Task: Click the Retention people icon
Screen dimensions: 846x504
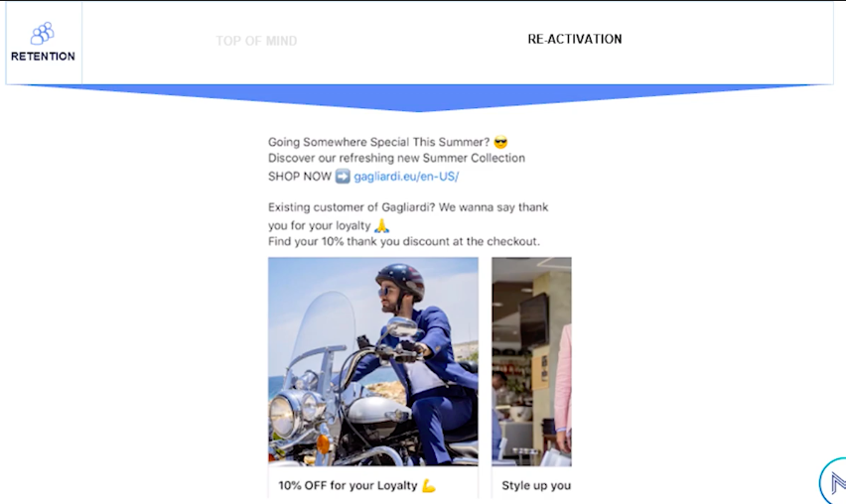Action: (x=42, y=34)
